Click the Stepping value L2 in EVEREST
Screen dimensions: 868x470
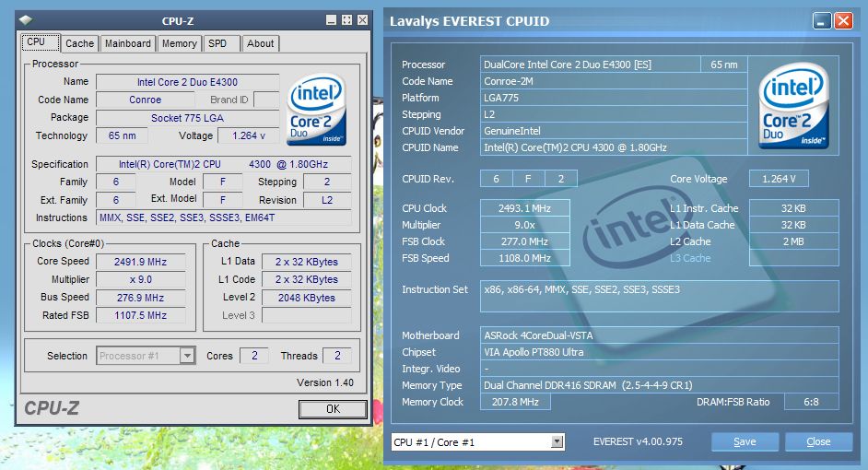coord(614,114)
